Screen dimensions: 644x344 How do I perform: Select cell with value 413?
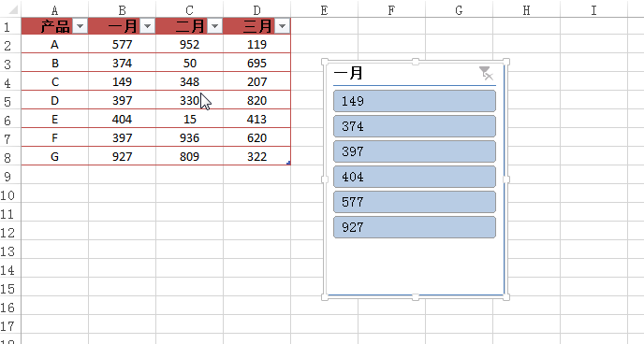(x=256, y=119)
